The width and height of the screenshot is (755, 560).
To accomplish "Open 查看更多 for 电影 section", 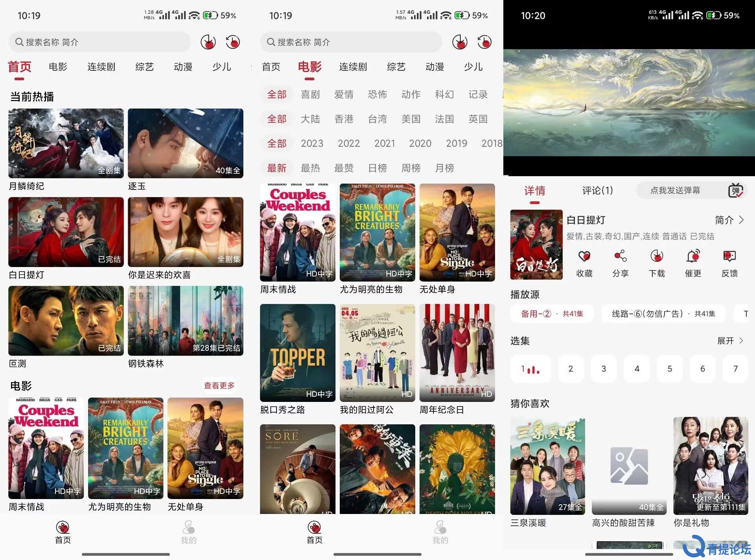I will coord(219,385).
